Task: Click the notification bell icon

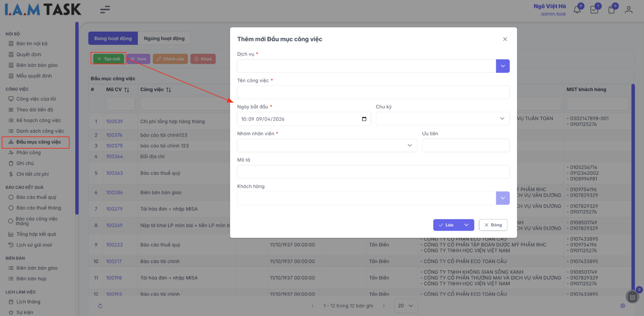Action: pos(577,10)
